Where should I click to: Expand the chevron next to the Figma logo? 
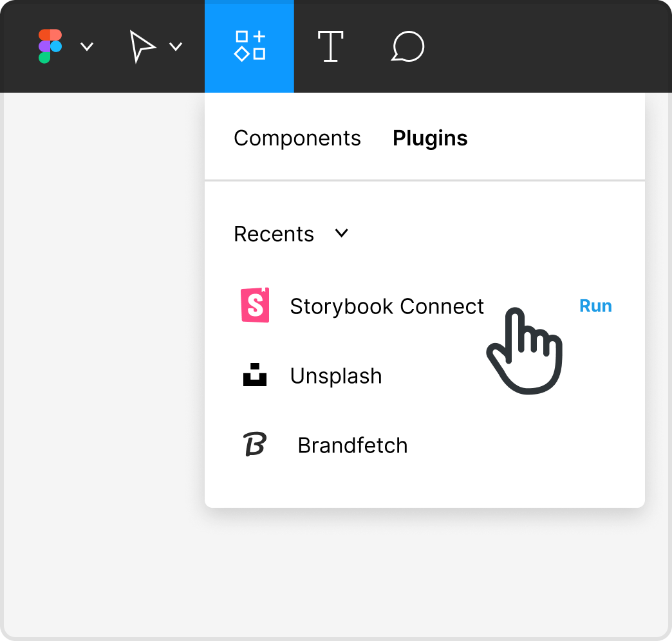click(88, 48)
